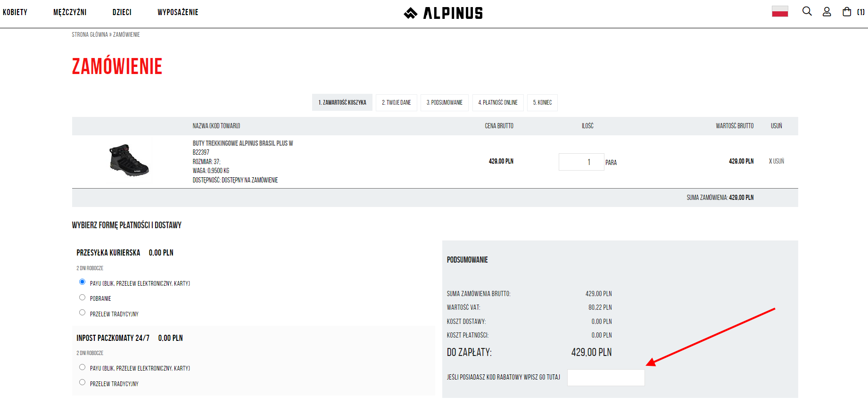868x405 pixels.
Task: Click the DO ZAPŁATY 429,00 PLN total
Action: (x=591, y=352)
